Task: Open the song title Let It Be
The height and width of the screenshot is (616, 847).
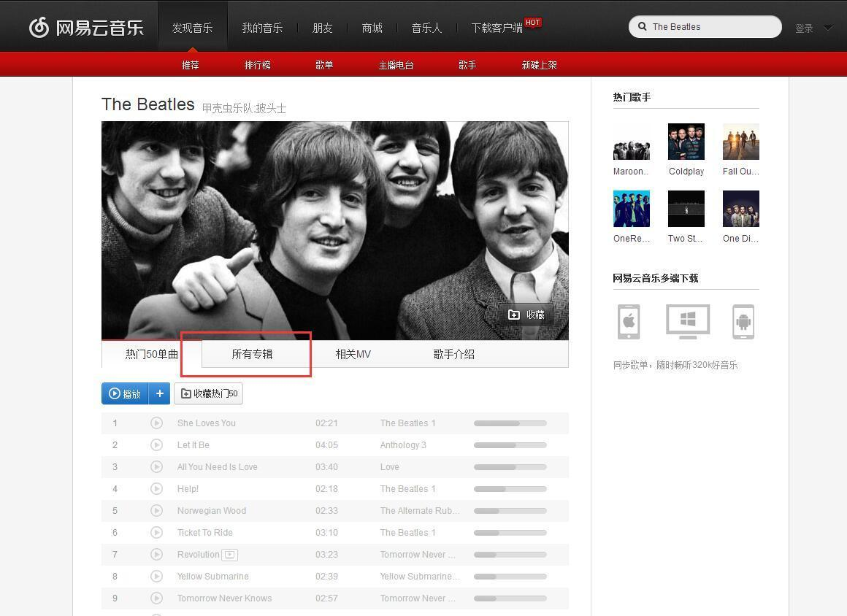Action: point(193,445)
